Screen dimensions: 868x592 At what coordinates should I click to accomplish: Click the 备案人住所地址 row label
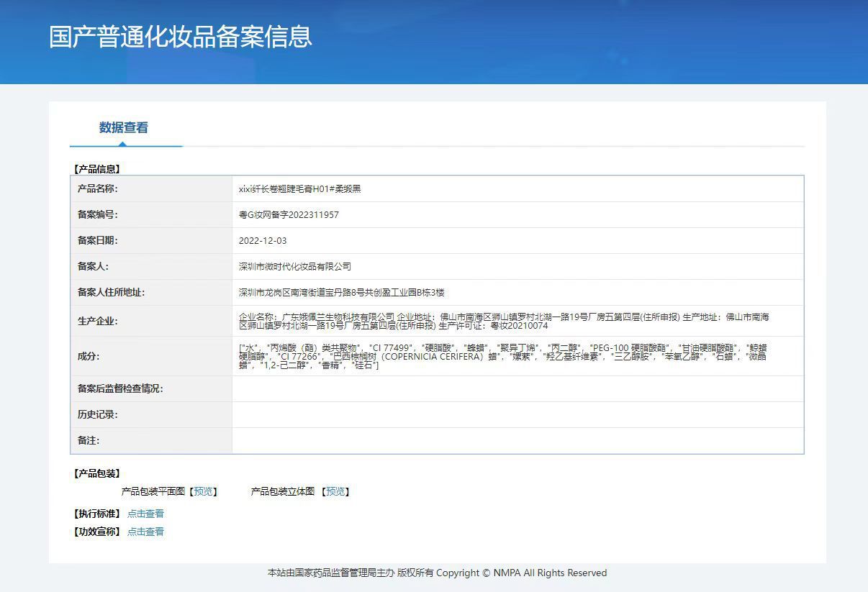click(112, 292)
